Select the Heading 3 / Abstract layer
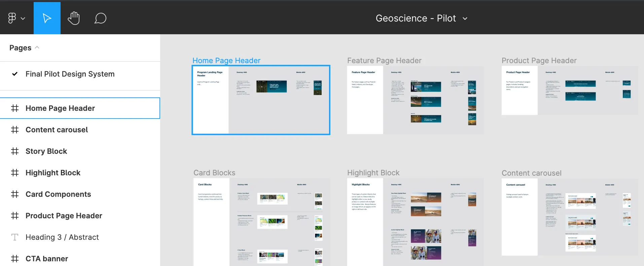This screenshot has width=644, height=266. [x=80, y=237]
